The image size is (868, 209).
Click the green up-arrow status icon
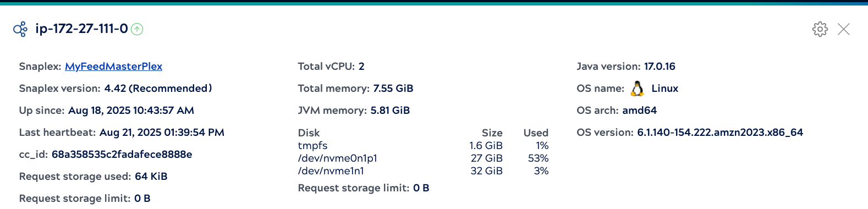coord(138,29)
